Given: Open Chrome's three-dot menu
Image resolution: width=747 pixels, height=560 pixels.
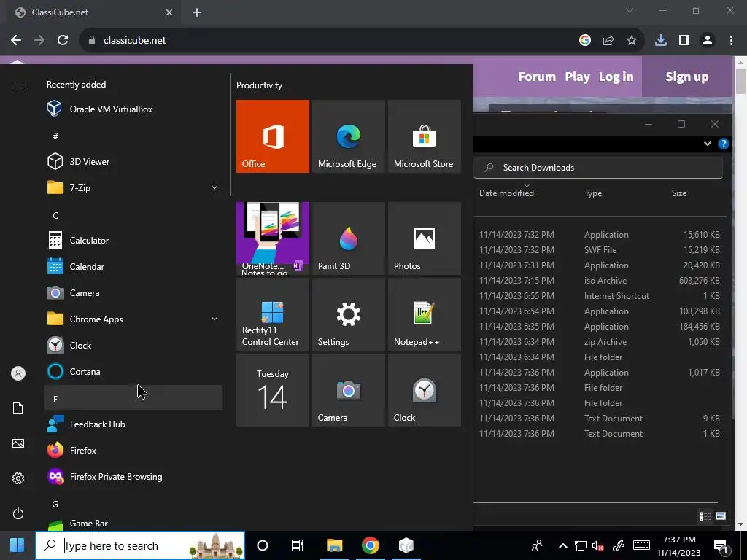Looking at the screenshot, I should [731, 41].
